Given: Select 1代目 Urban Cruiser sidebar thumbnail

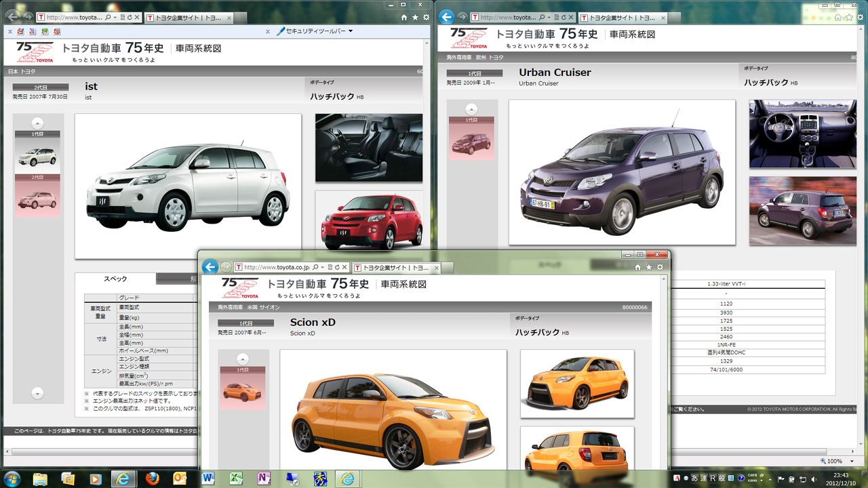Looking at the screenshot, I should (471, 138).
